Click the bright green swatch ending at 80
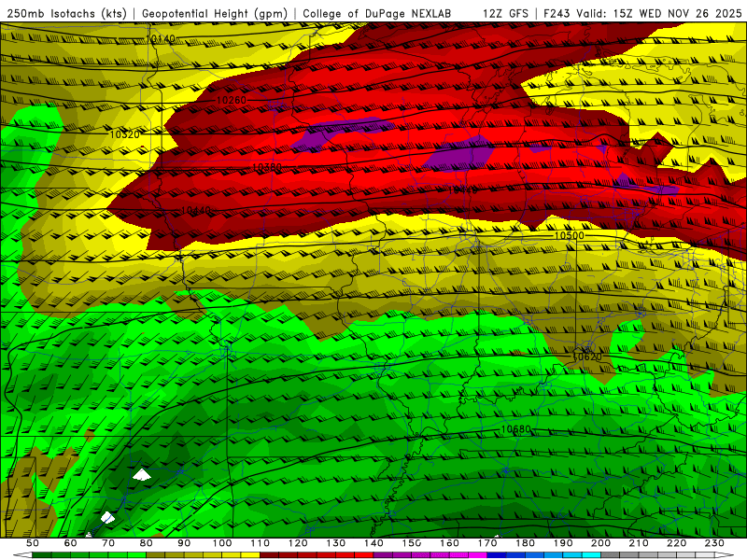The height and width of the screenshot is (560, 747). tap(136, 555)
